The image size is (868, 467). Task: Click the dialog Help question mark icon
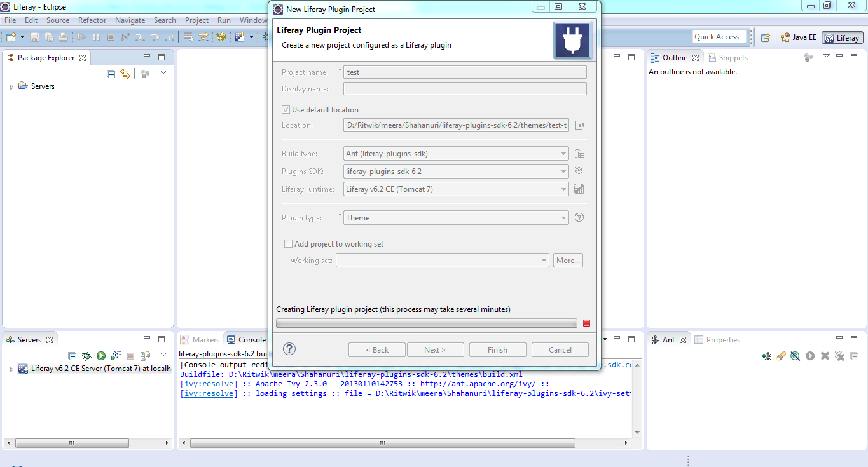[x=289, y=349]
